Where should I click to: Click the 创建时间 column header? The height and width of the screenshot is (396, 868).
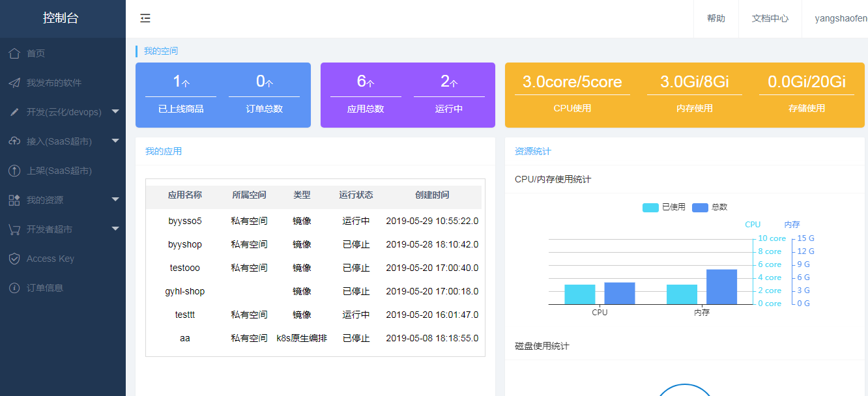coord(432,195)
